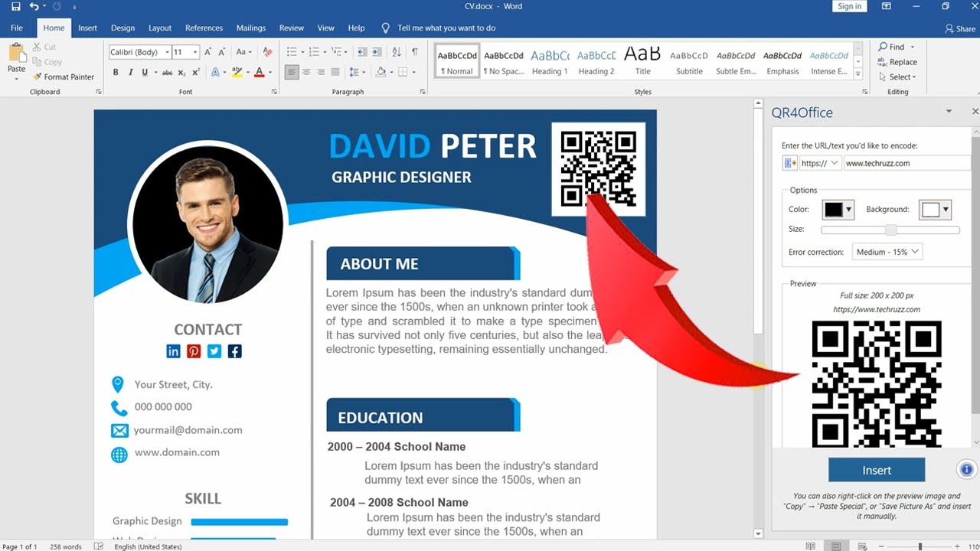
Task: Toggle Center alignment
Action: pos(306,73)
